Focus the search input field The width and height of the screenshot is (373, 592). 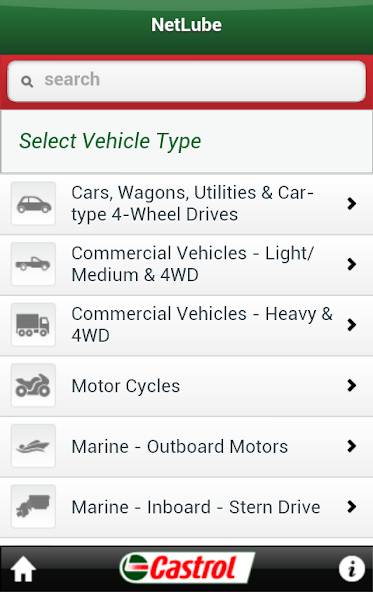[x=186, y=81]
